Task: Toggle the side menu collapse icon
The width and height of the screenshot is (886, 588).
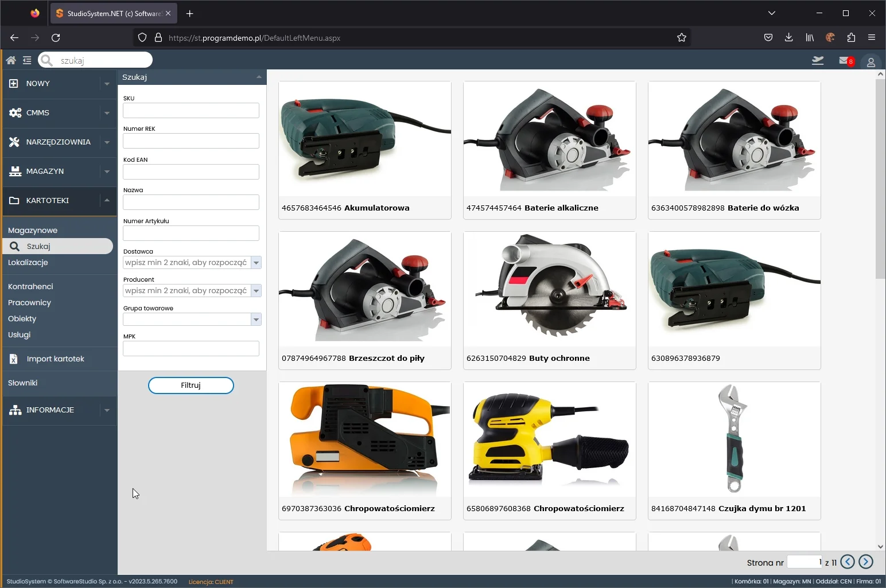Action: click(27, 60)
